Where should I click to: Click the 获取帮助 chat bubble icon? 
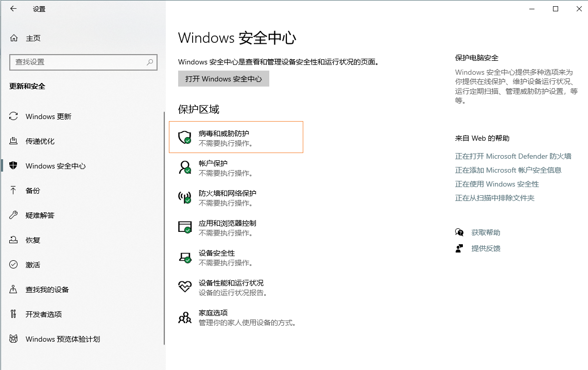(459, 232)
